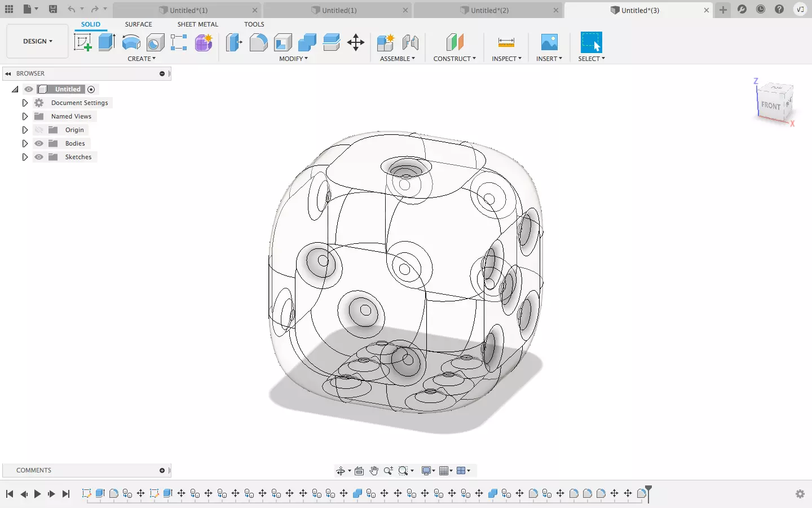
Task: Expand the Named Views tree node
Action: point(25,116)
